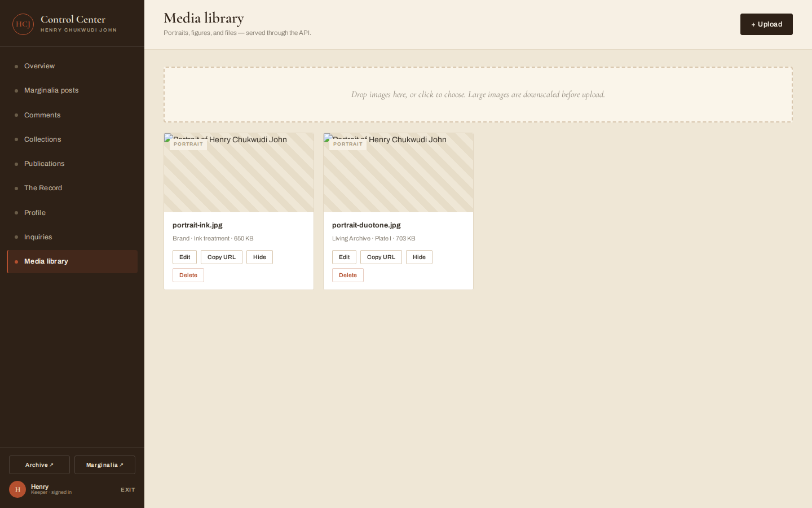Hide the portrait-duotone.jpg media item
Screen dimensions: 812x508
tap(419, 257)
